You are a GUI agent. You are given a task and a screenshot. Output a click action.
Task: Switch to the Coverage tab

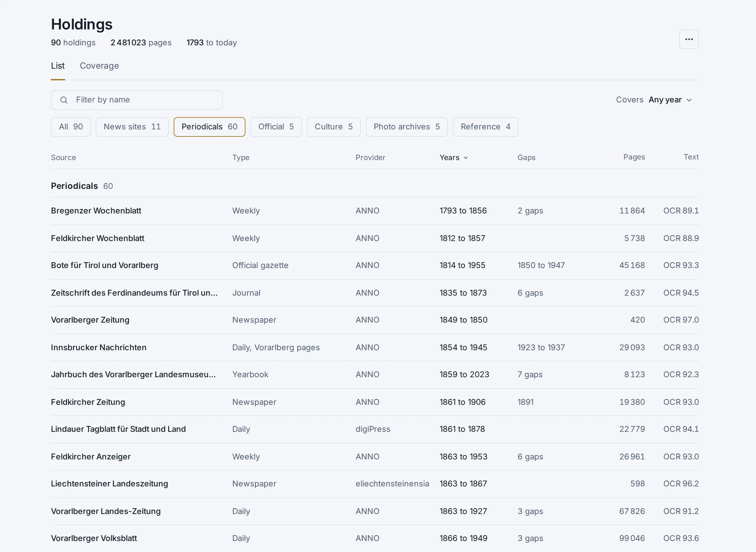tap(99, 66)
